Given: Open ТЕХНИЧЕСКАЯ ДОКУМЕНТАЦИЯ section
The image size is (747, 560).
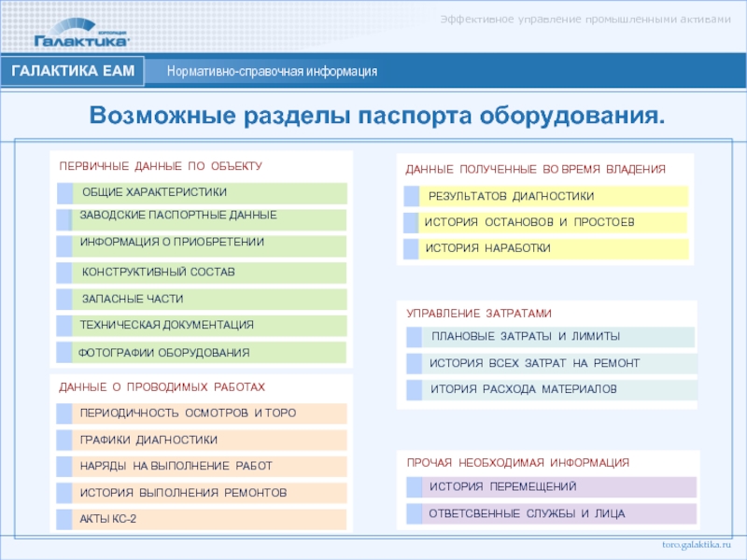Looking at the screenshot, I should tap(166, 326).
